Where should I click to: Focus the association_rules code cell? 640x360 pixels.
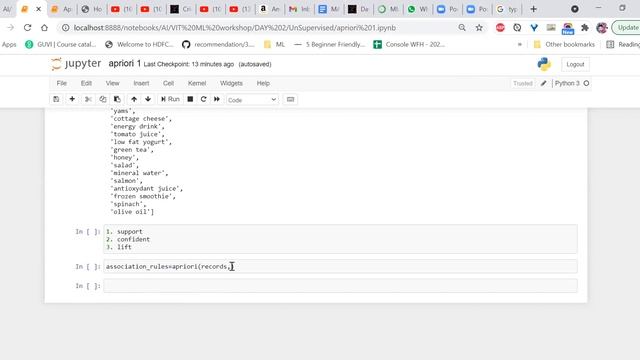point(340,267)
